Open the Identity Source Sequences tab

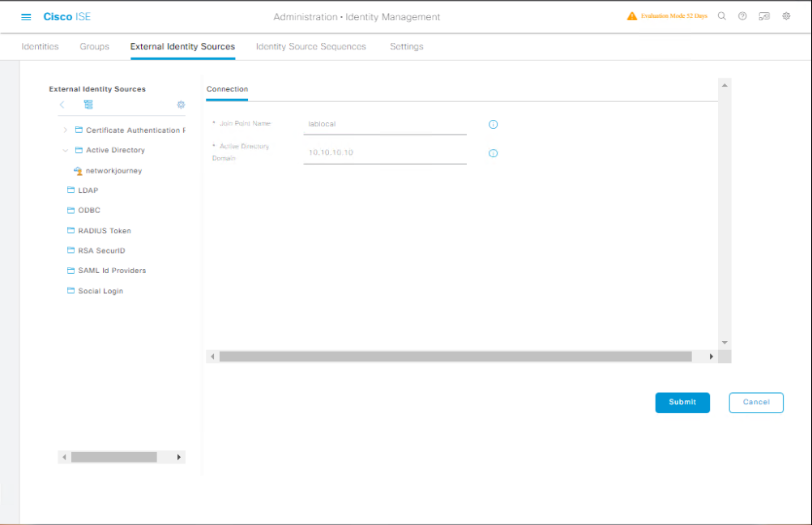point(310,47)
